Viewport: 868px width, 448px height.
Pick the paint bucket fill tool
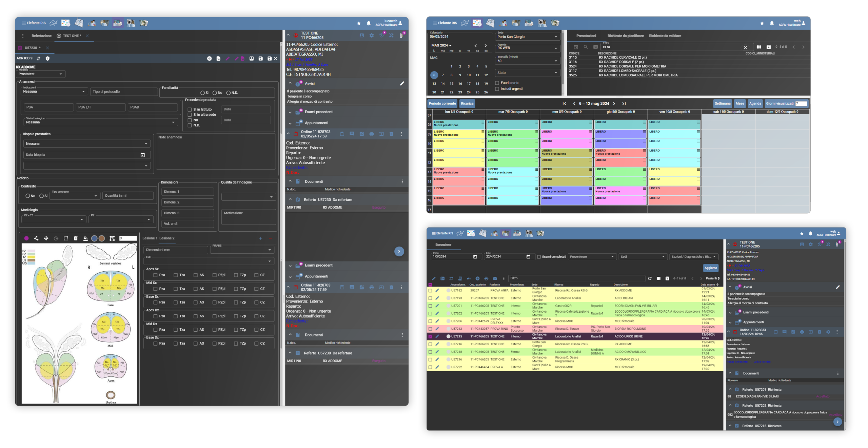[85, 238]
